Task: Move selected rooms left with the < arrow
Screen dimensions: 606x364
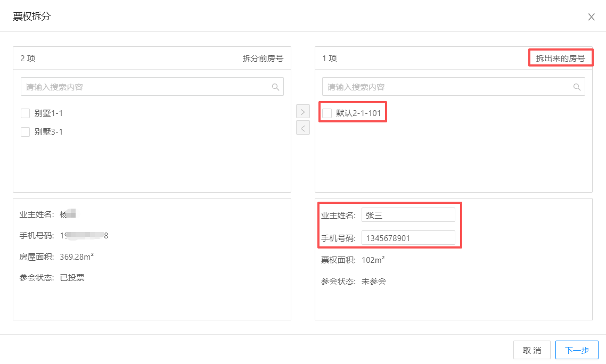Action: [303, 128]
